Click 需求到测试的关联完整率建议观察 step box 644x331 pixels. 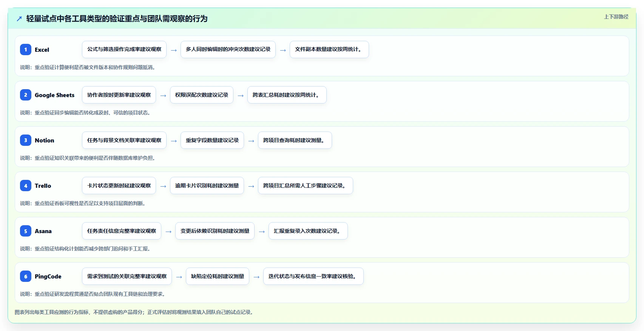point(127,276)
